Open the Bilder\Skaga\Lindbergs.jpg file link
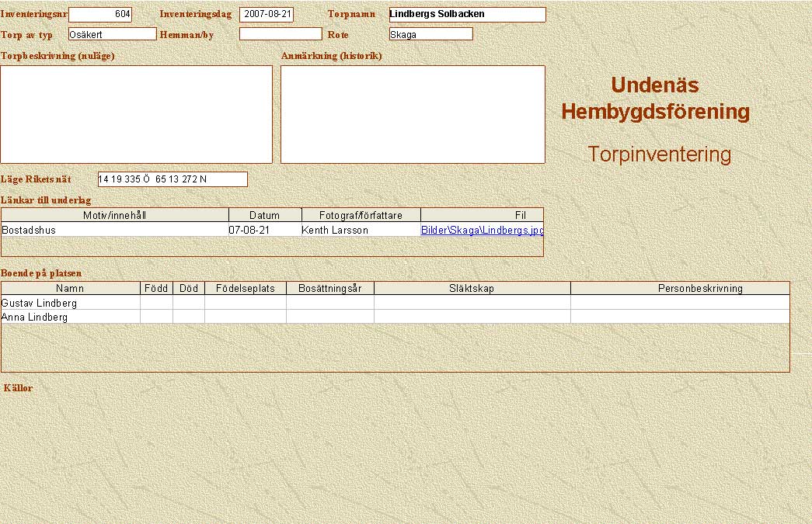This screenshot has height=524, width=812. pyautogui.click(x=481, y=230)
